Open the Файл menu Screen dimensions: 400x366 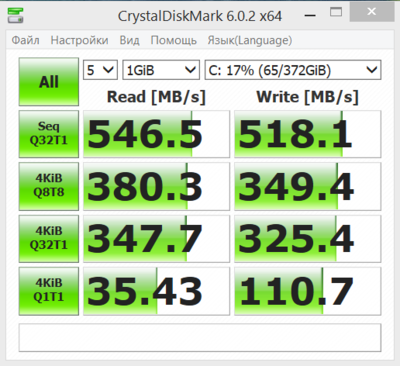click(25, 40)
